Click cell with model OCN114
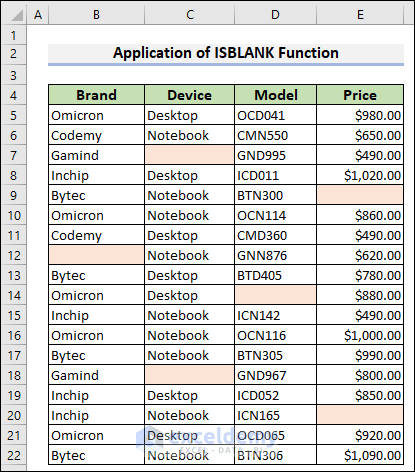Screen dimensions: 415x472 point(275,215)
